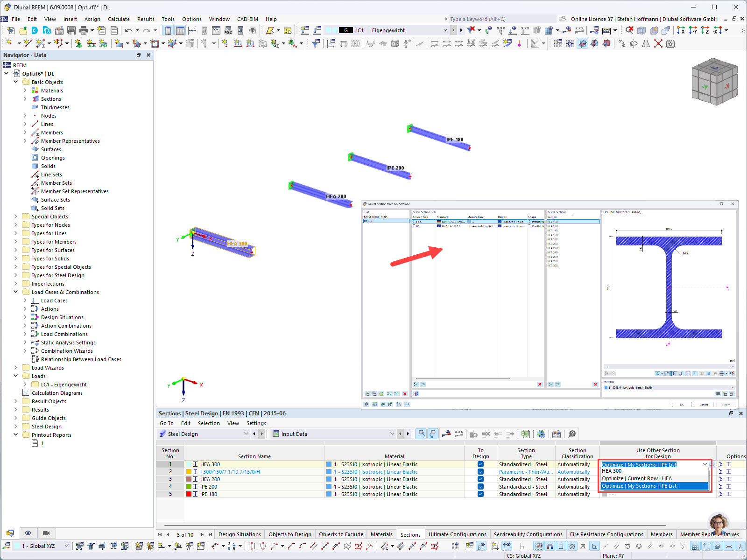Print using the printer icon in the toolbar
This screenshot has height=560, width=747.
pos(84,30)
